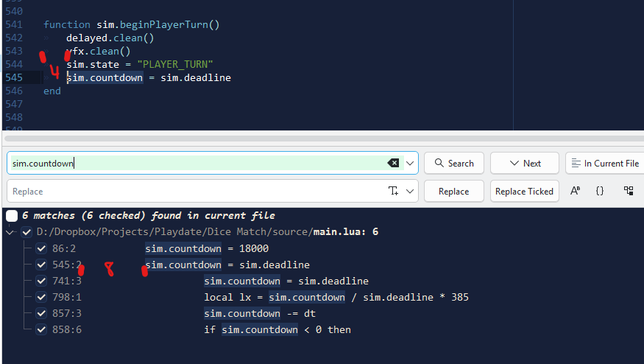Image resolution: width=644 pixels, height=364 pixels.
Task: Click the match case Aa icon
Action: click(576, 191)
